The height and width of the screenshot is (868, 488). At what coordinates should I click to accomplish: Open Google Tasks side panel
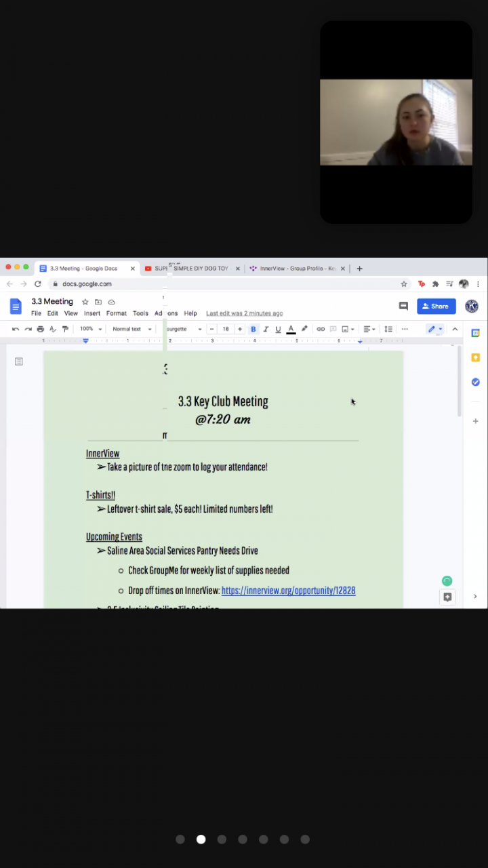pos(476,382)
